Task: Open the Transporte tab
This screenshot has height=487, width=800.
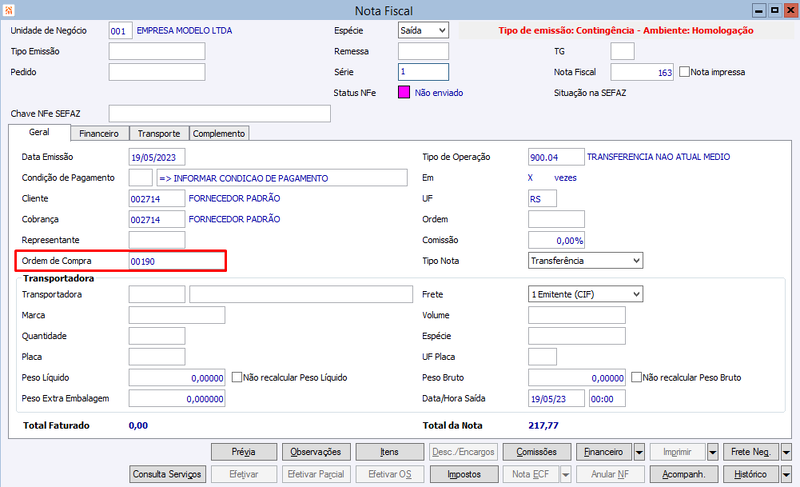Action: 159,134
